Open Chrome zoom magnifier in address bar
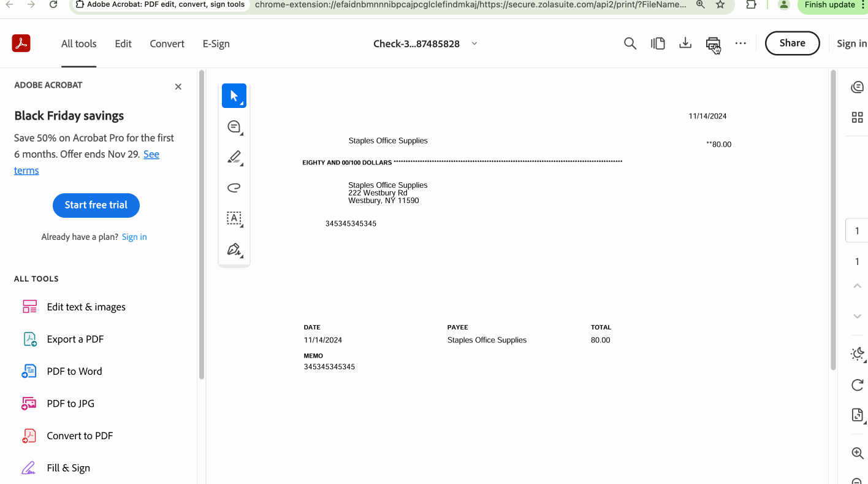 pyautogui.click(x=701, y=5)
